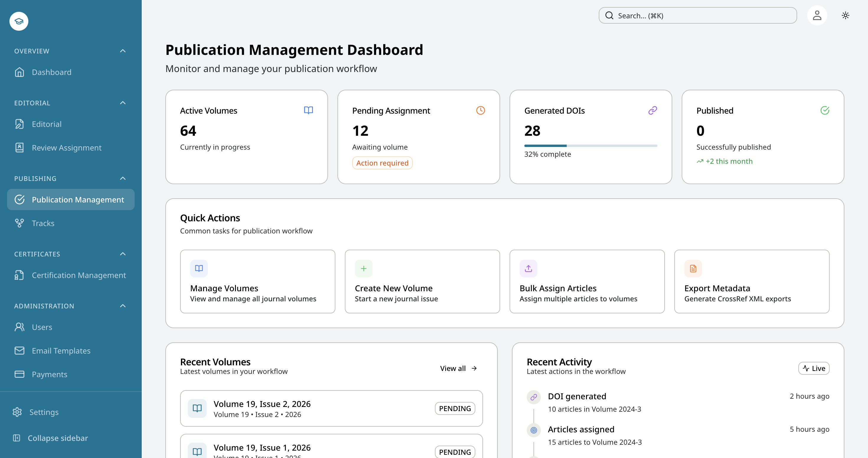Click the Live activity badge
Image resolution: width=868 pixels, height=458 pixels.
pos(814,368)
